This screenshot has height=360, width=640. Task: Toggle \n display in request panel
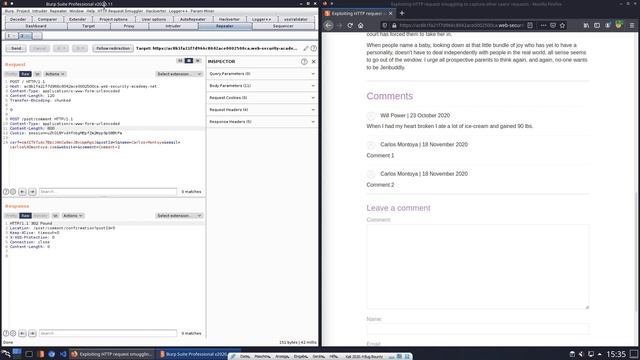[x=37, y=74]
